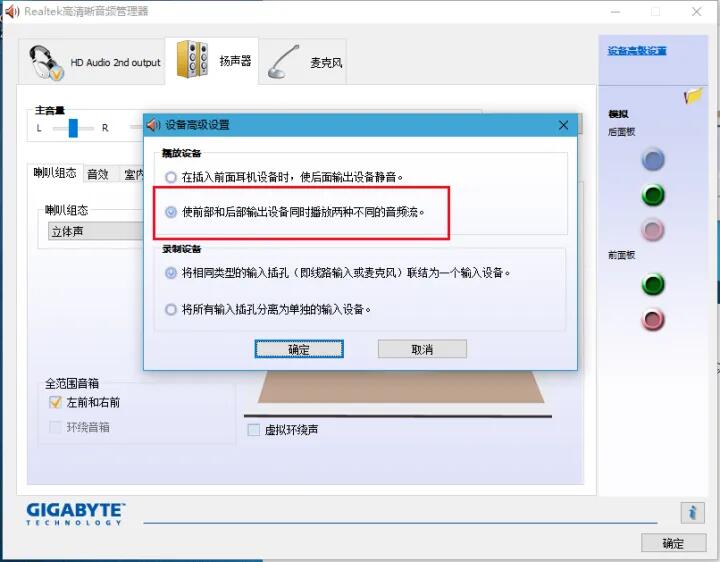720x562 pixels.
Task: Select play two different audio streams option
Action: point(171,212)
